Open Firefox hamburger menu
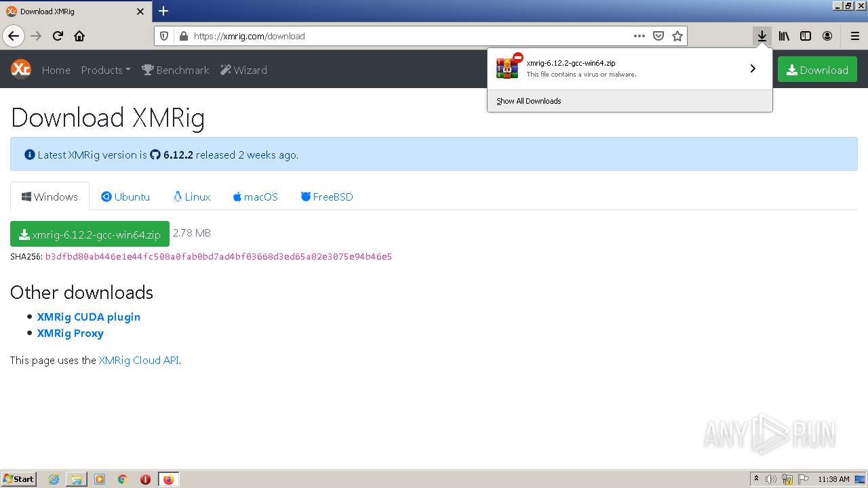This screenshot has width=868, height=488. point(854,36)
